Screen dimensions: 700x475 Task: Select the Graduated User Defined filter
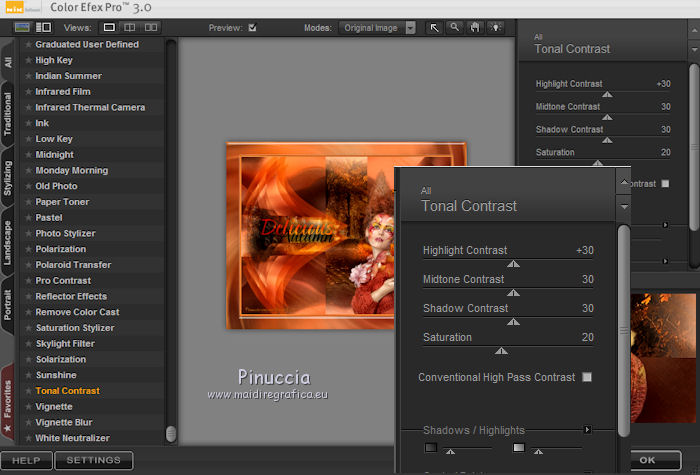[x=87, y=45]
